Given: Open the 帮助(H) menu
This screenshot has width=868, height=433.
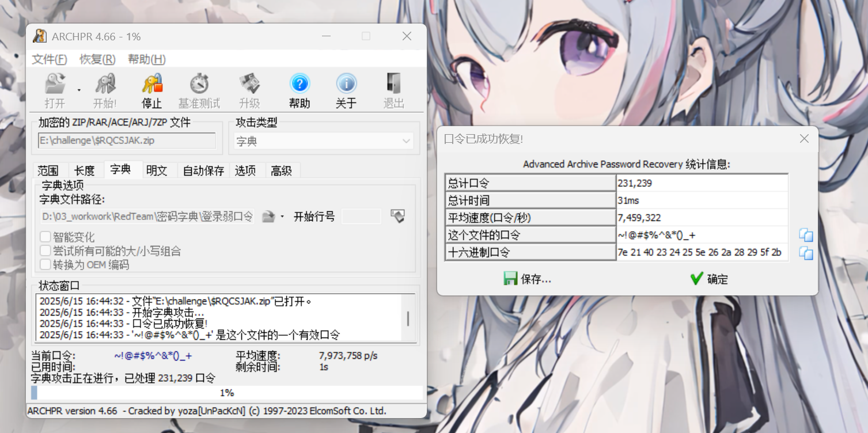Looking at the screenshot, I should click(147, 59).
